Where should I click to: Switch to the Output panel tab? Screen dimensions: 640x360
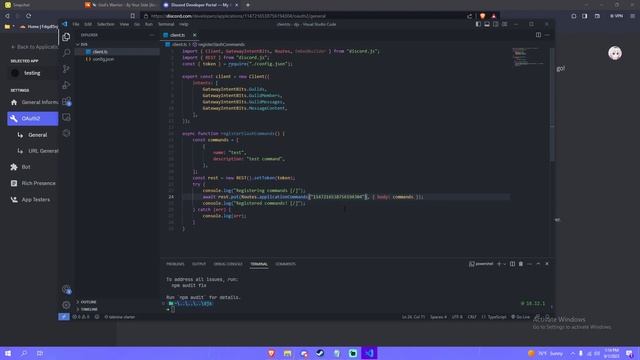(x=199, y=264)
